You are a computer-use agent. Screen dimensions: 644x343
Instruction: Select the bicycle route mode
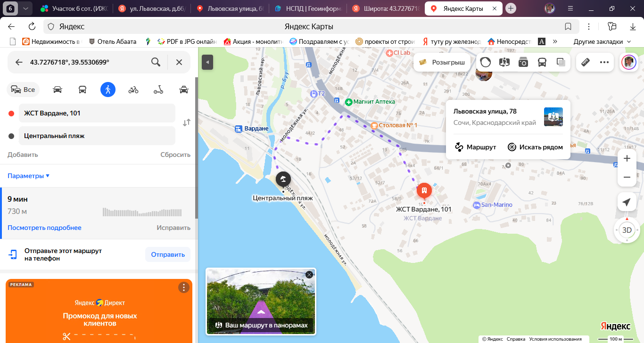[x=133, y=90]
